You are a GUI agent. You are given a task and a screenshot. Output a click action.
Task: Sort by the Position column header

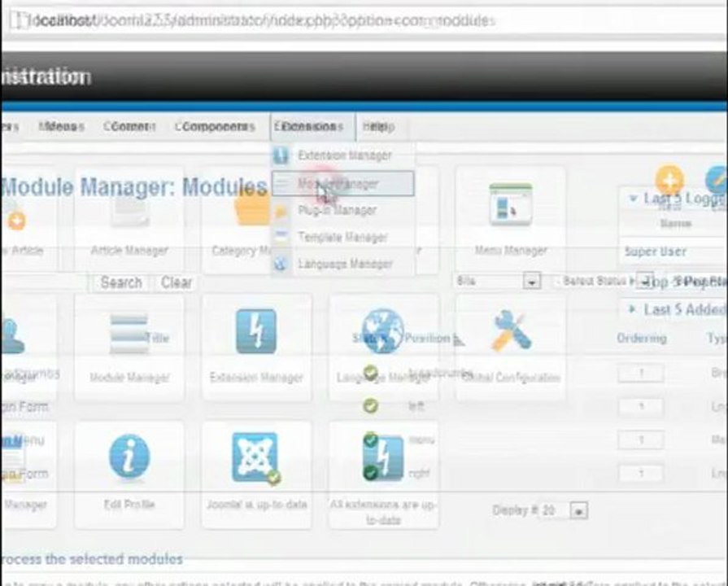(x=428, y=338)
